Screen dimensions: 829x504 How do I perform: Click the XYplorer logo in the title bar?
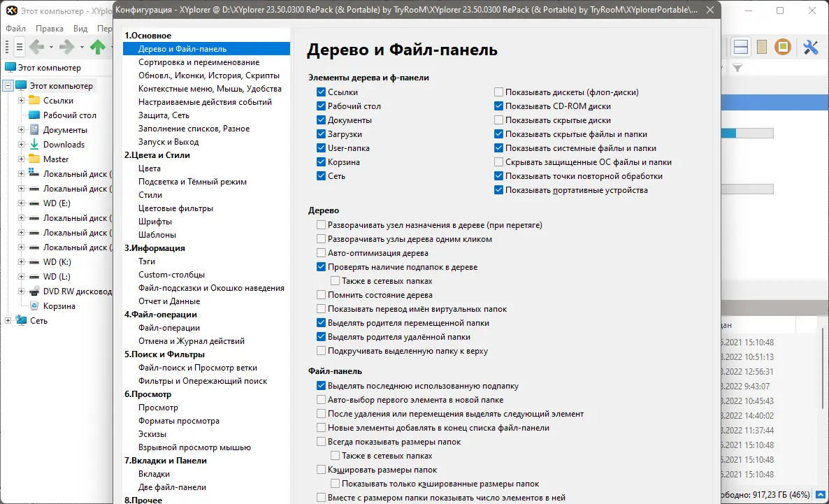point(11,10)
